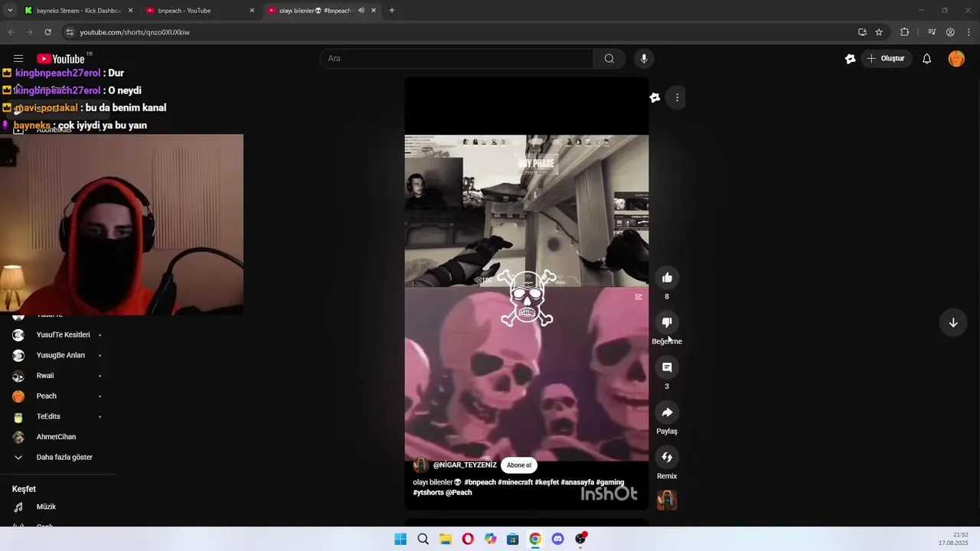Viewport: 980px width, 551px height.
Task: Open the Short's three-dot more menu
Action: [x=677, y=97]
